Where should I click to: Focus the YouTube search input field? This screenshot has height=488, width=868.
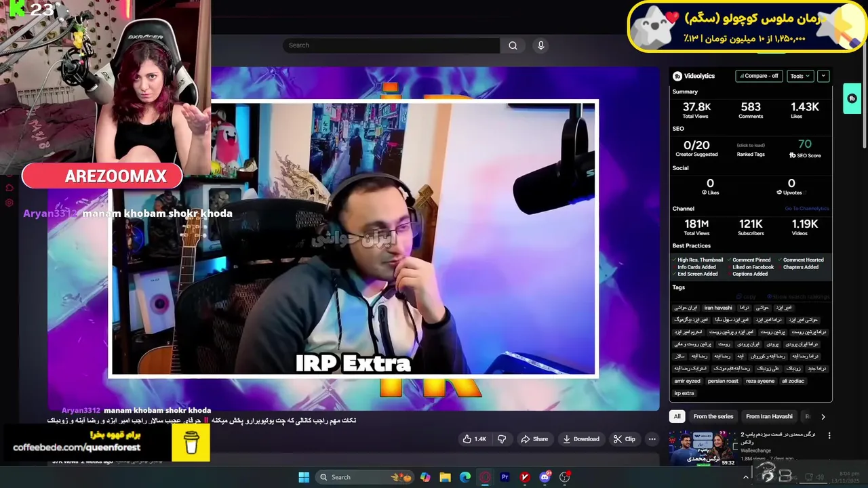point(391,45)
